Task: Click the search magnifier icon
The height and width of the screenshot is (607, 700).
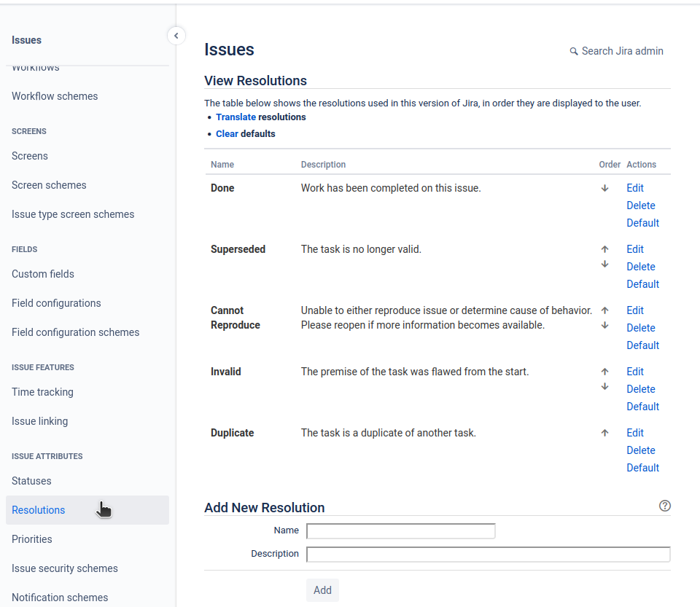Action: [x=574, y=51]
